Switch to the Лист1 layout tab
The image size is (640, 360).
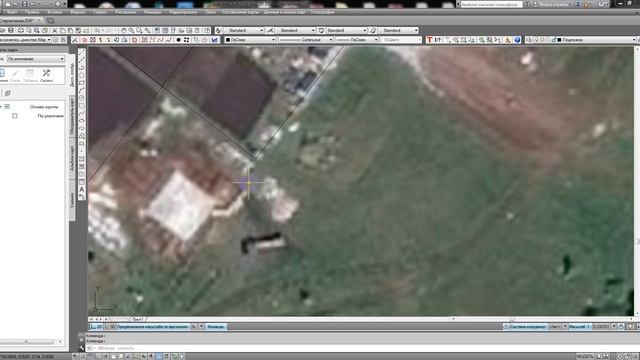[x=138, y=319]
